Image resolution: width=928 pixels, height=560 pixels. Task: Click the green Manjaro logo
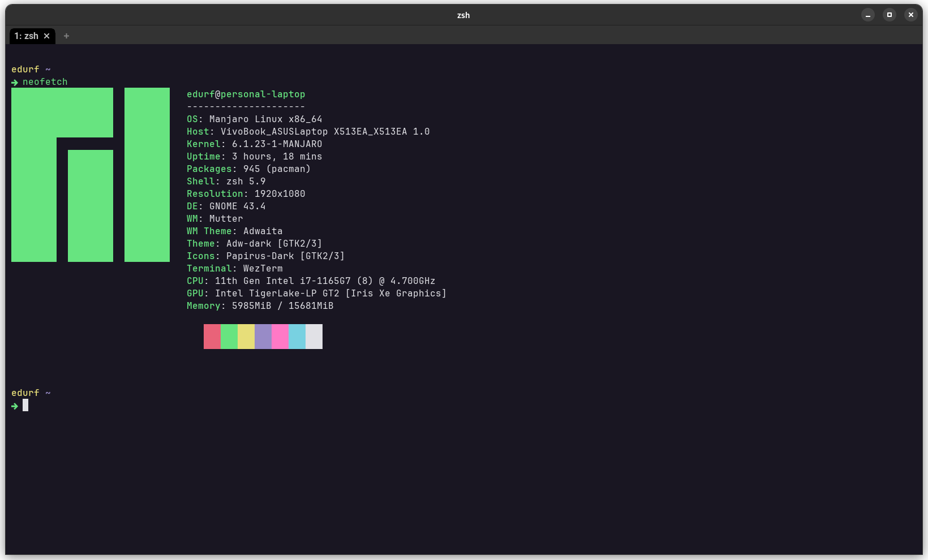click(x=91, y=175)
